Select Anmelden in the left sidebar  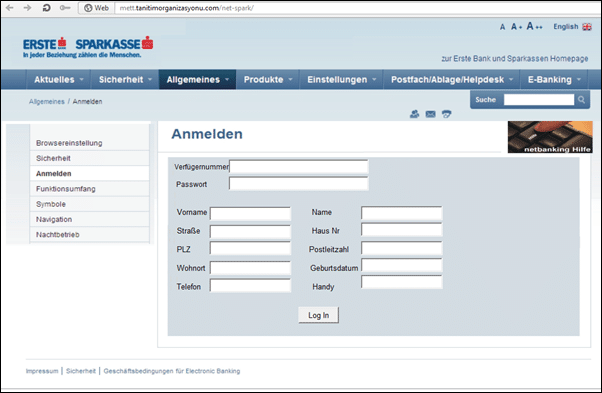pyautogui.click(x=89, y=173)
